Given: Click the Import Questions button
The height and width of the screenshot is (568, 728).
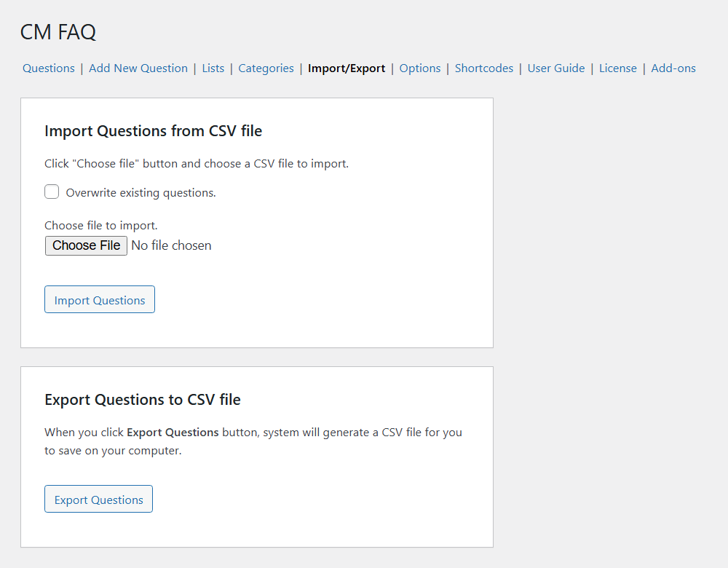Looking at the screenshot, I should click(x=100, y=300).
